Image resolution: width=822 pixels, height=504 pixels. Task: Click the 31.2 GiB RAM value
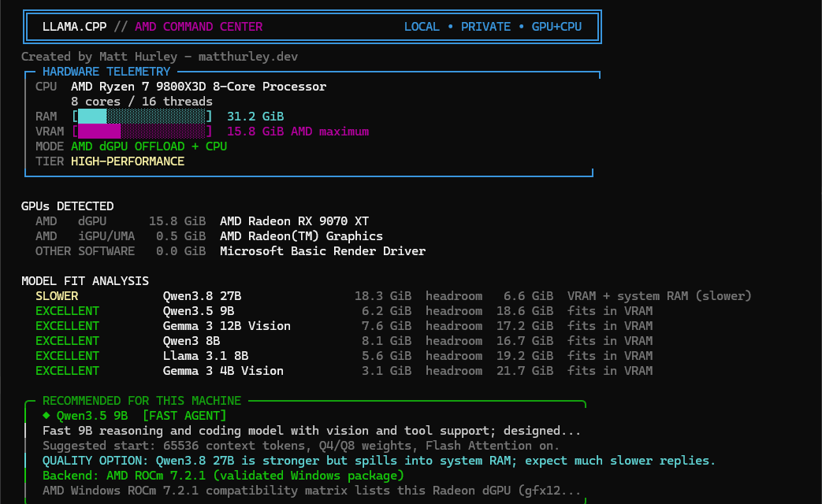(255, 117)
